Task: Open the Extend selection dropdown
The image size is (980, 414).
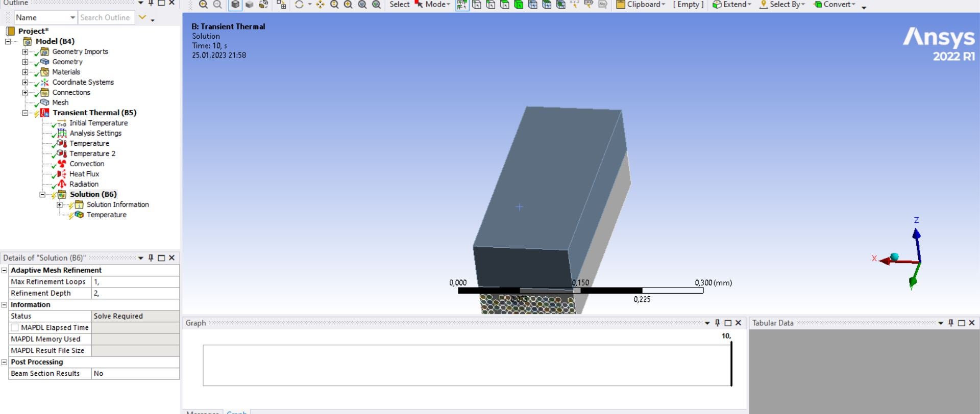Action: [x=732, y=5]
